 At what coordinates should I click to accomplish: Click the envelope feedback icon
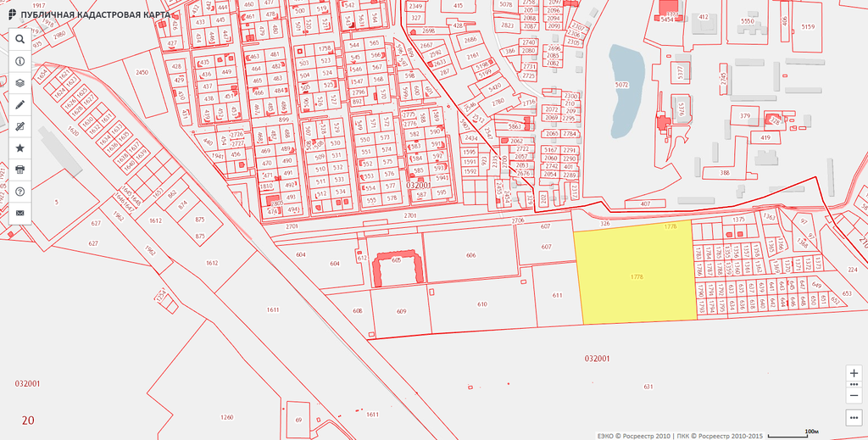[19, 212]
